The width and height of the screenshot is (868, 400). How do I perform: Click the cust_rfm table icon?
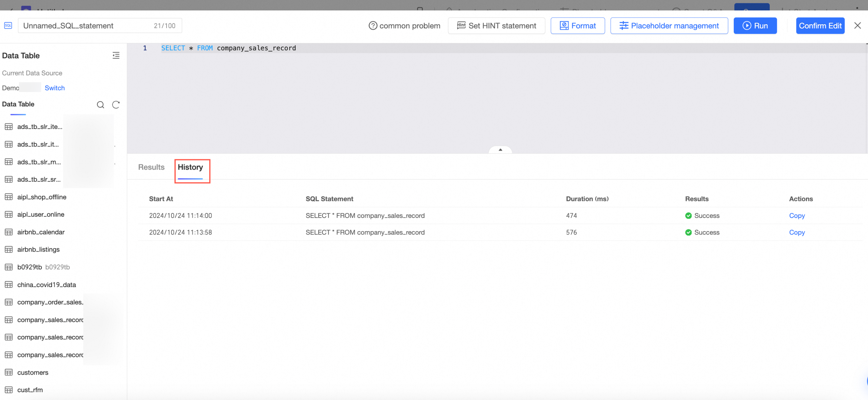(9, 390)
